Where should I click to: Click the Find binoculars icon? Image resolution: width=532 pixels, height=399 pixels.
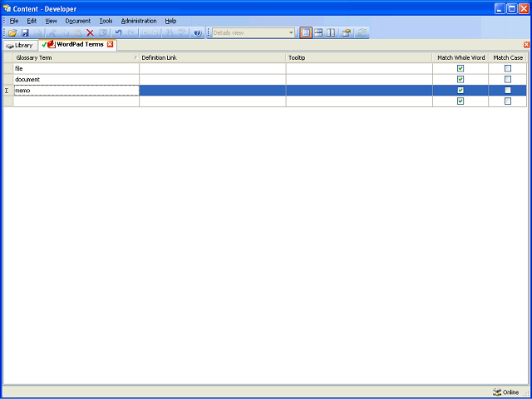[169, 33]
